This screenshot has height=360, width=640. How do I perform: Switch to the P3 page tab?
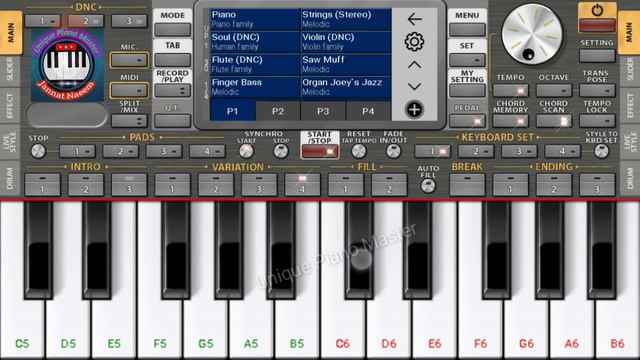(x=323, y=111)
